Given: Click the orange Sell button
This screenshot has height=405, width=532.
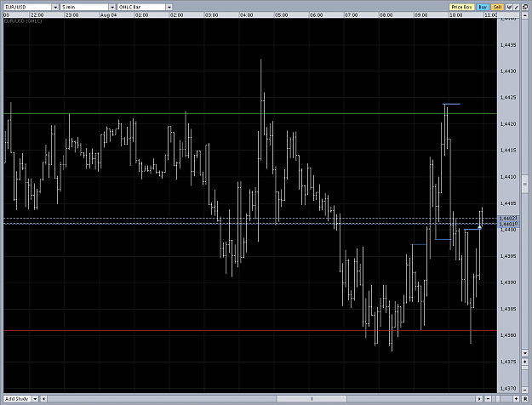Looking at the screenshot, I should [497, 7].
